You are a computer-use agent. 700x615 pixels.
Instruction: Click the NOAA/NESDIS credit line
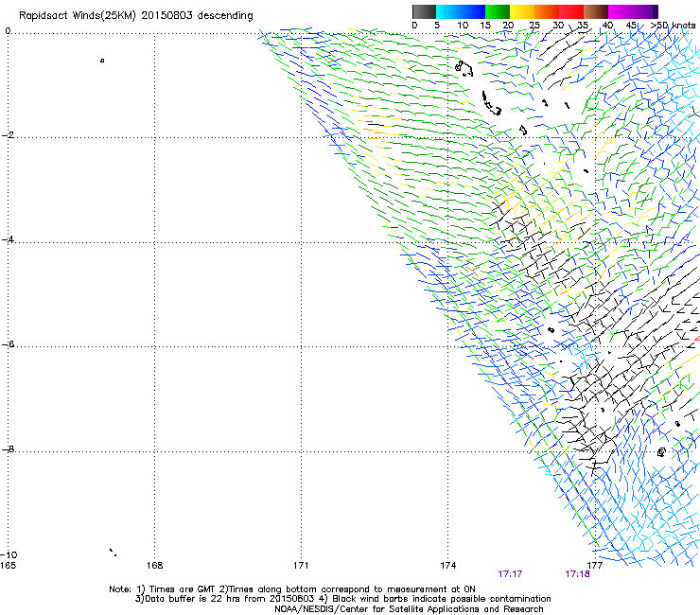click(409, 609)
